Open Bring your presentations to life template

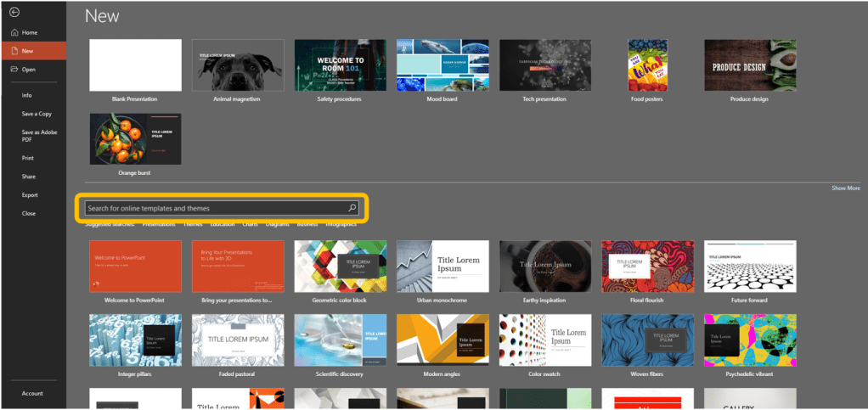click(x=238, y=267)
